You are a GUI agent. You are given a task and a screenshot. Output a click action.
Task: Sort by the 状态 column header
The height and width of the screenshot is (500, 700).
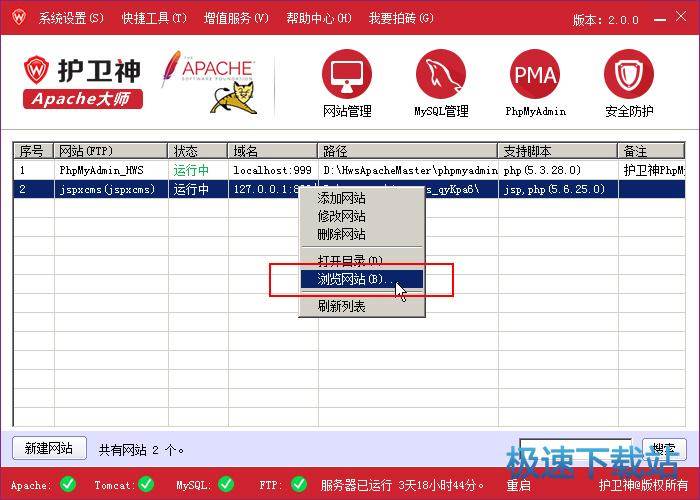[x=198, y=151]
